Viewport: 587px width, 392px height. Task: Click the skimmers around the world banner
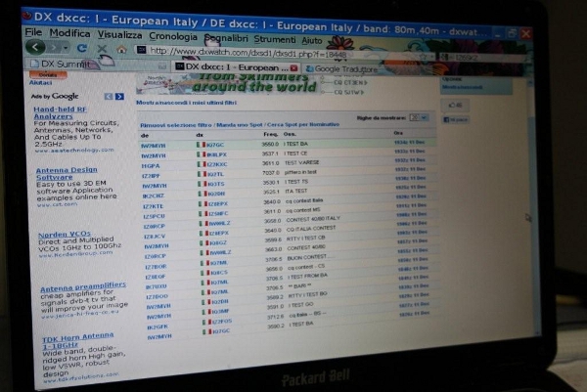[228, 83]
